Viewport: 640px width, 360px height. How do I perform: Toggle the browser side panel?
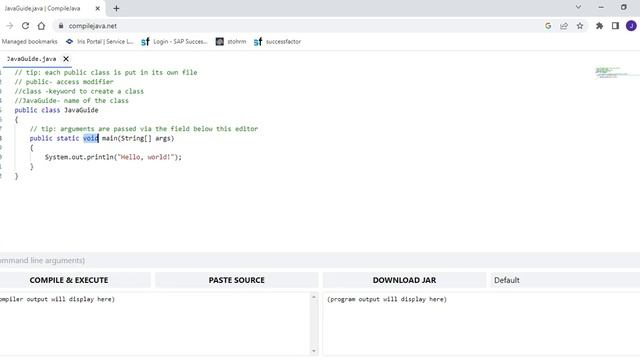[x=615, y=26]
